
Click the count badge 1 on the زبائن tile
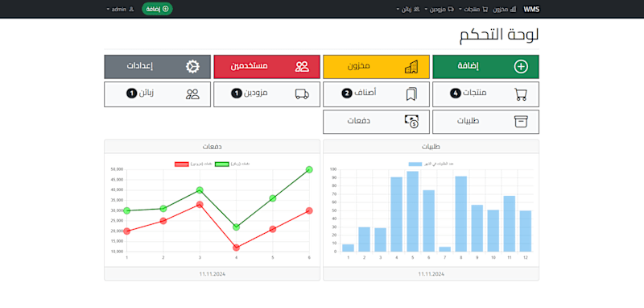pos(131,94)
